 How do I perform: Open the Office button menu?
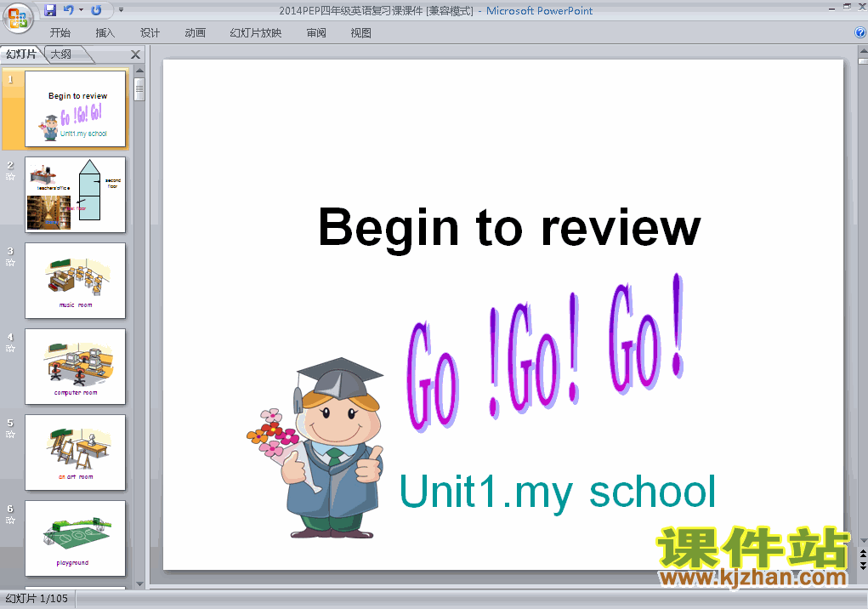[18, 18]
